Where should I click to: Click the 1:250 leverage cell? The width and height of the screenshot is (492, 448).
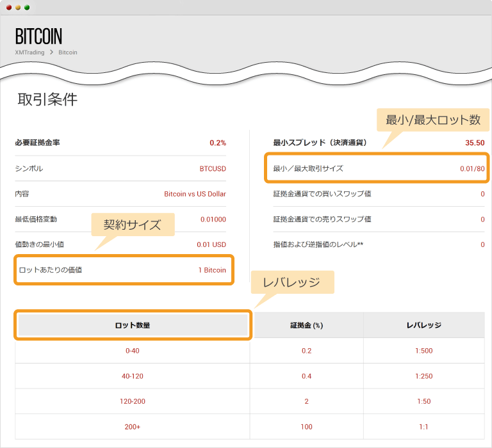424,376
